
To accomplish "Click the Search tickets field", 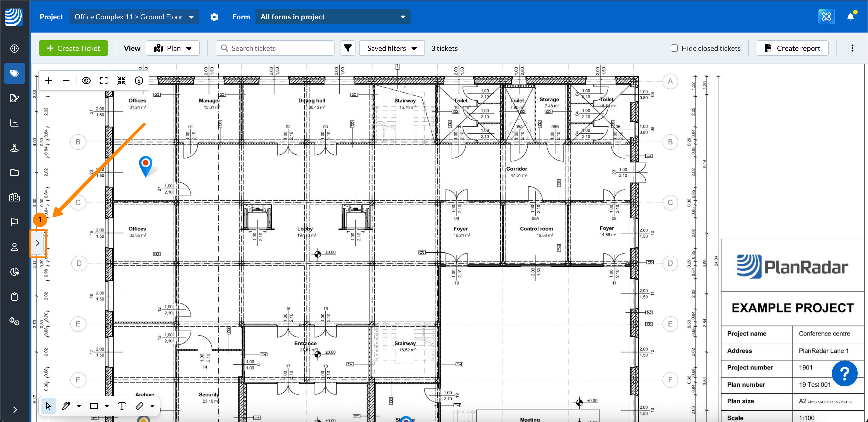I will point(275,48).
